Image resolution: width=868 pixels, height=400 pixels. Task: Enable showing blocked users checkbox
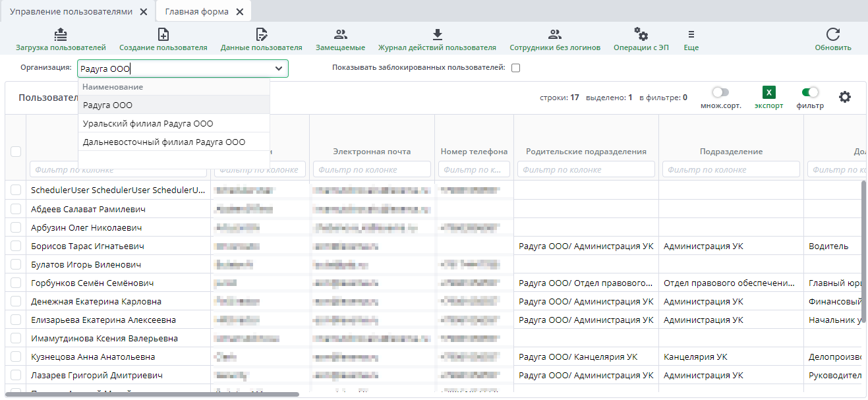(516, 68)
